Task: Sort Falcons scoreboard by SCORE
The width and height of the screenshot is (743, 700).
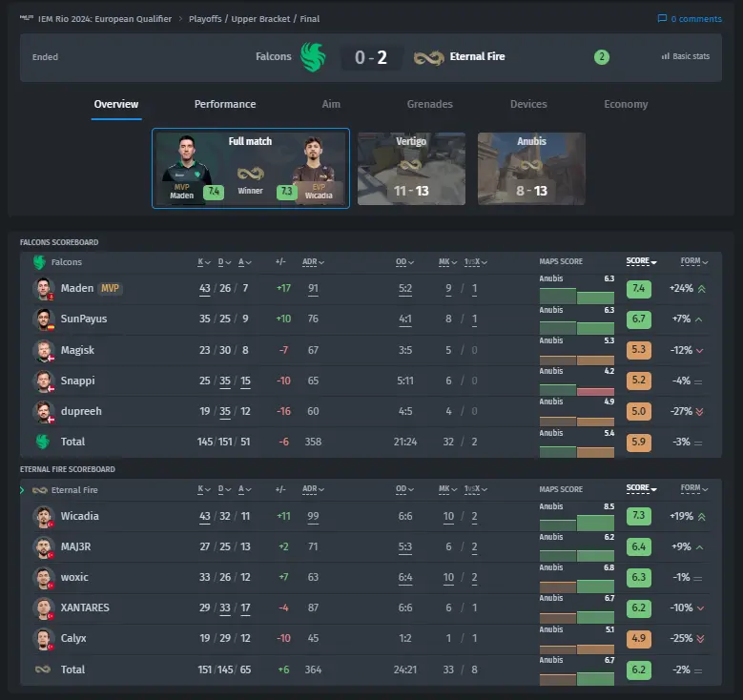Action: pos(641,261)
